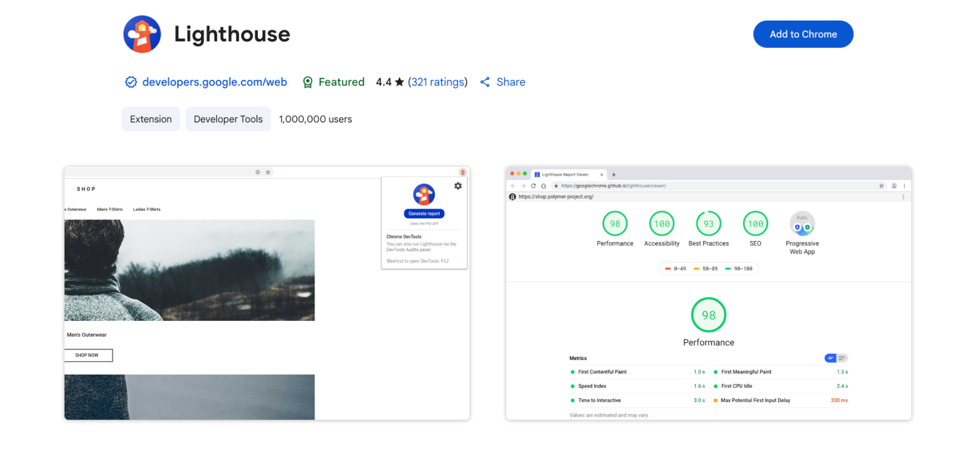This screenshot has width=980, height=465.
Task: Open the developers.google.com/web link
Action: (x=214, y=82)
